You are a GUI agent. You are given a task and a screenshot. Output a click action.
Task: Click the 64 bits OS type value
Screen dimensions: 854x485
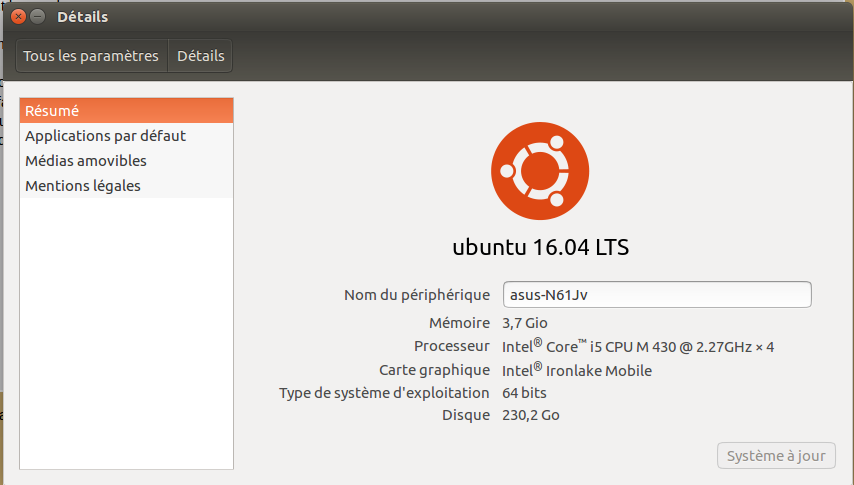[524, 393]
